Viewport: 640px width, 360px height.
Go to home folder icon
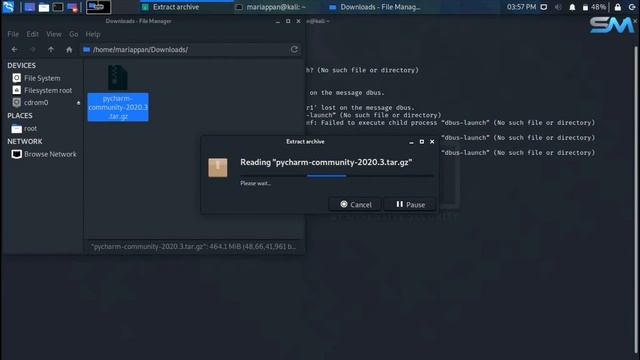coord(69,49)
